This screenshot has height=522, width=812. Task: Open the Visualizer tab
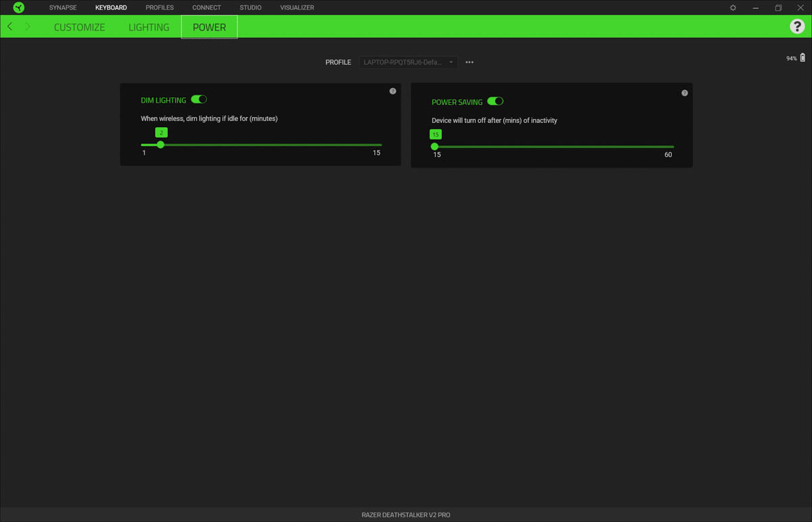(x=297, y=7)
